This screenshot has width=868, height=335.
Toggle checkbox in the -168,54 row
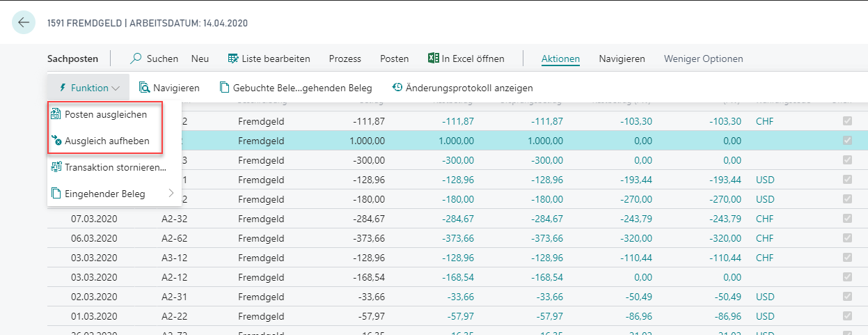click(x=846, y=277)
